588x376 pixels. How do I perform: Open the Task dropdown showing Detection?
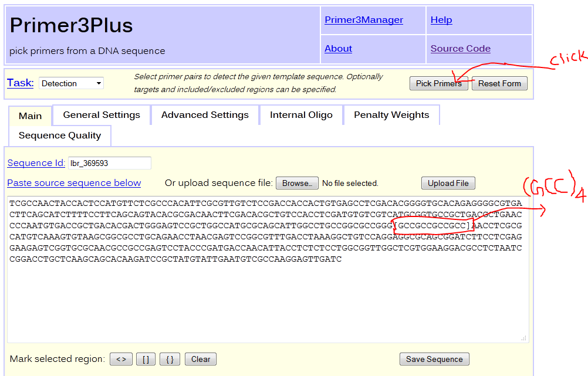71,83
